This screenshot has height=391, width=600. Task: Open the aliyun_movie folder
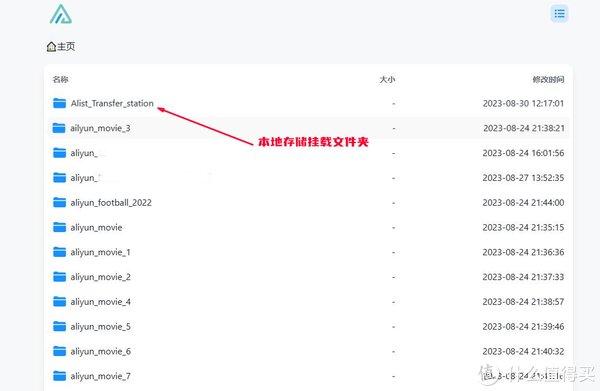[x=96, y=227]
